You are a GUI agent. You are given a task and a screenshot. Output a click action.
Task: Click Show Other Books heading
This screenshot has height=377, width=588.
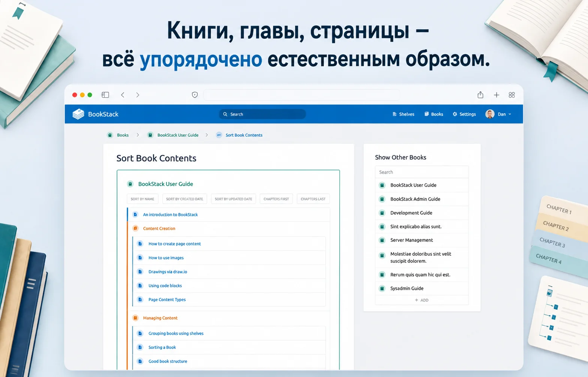click(x=401, y=157)
